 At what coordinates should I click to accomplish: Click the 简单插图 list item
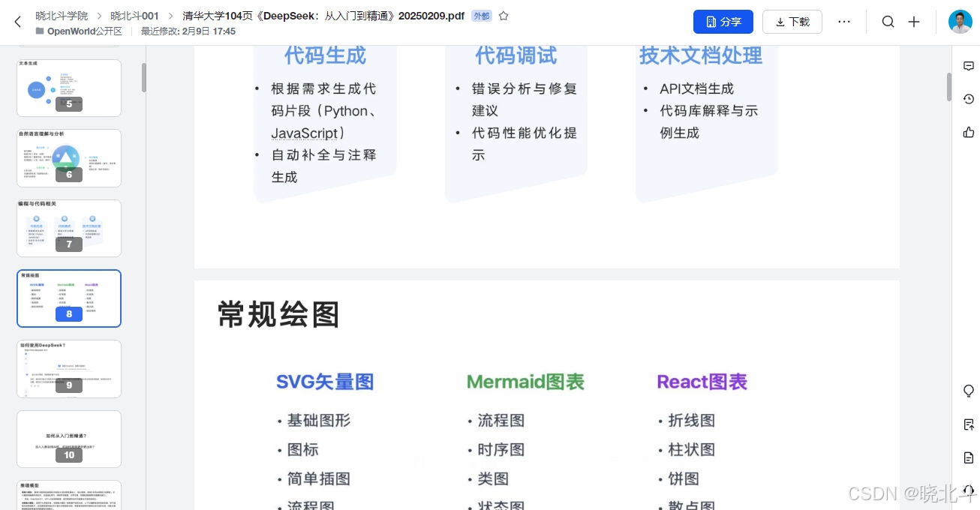pyautogui.click(x=319, y=478)
